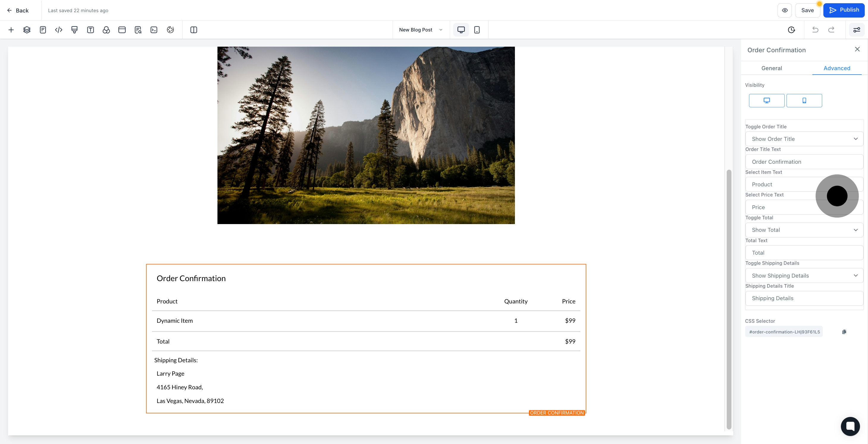Select the mountain landscape image
Viewport: 868px width, 444px height.
pos(366,135)
